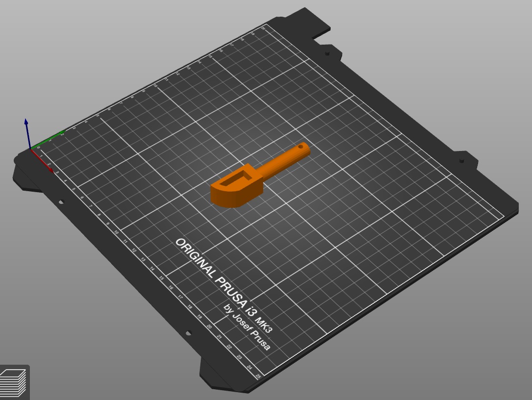
Task: Click ruler number 10 on front bed edge
Action: click(117, 232)
